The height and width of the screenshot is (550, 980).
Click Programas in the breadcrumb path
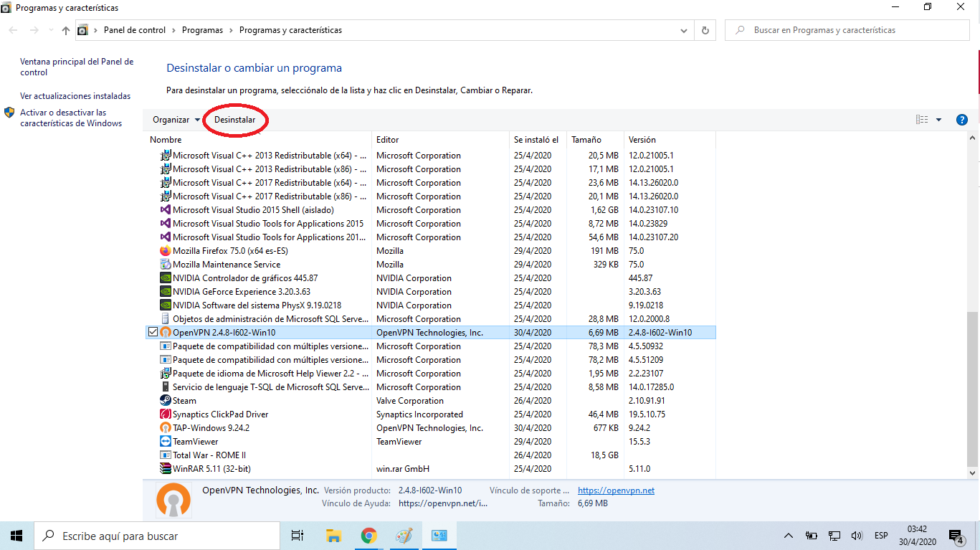[202, 30]
